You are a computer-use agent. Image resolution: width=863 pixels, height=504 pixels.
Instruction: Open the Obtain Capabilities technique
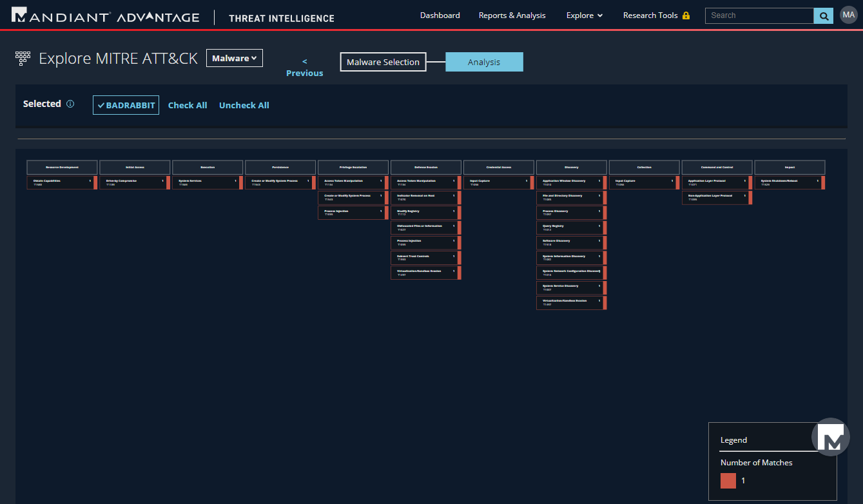[x=62, y=182]
